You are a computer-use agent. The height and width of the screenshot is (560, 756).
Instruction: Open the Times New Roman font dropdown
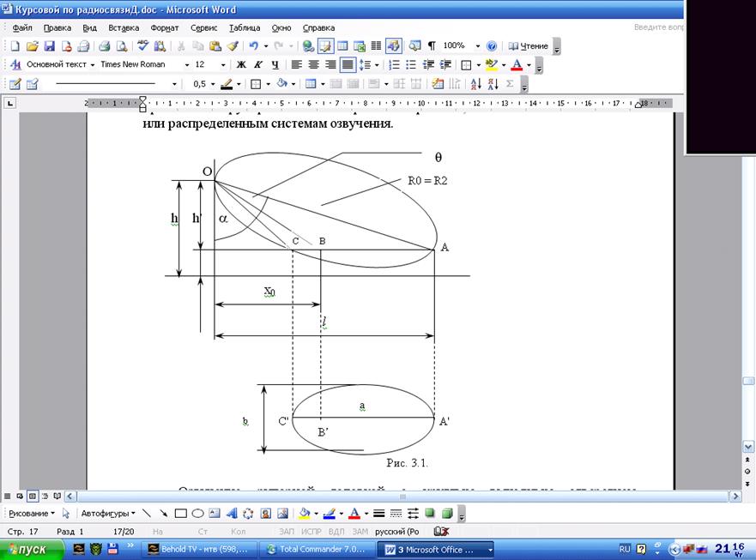pos(186,65)
